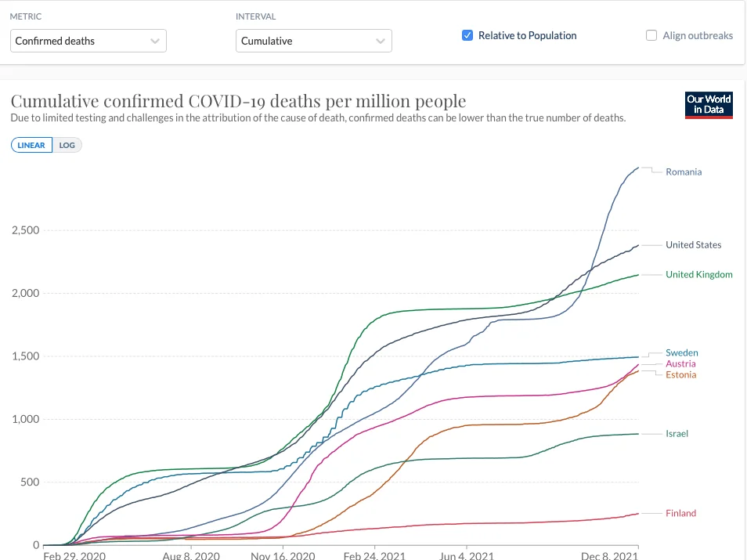Select the United States series label
This screenshot has height=560, width=747.
693,244
